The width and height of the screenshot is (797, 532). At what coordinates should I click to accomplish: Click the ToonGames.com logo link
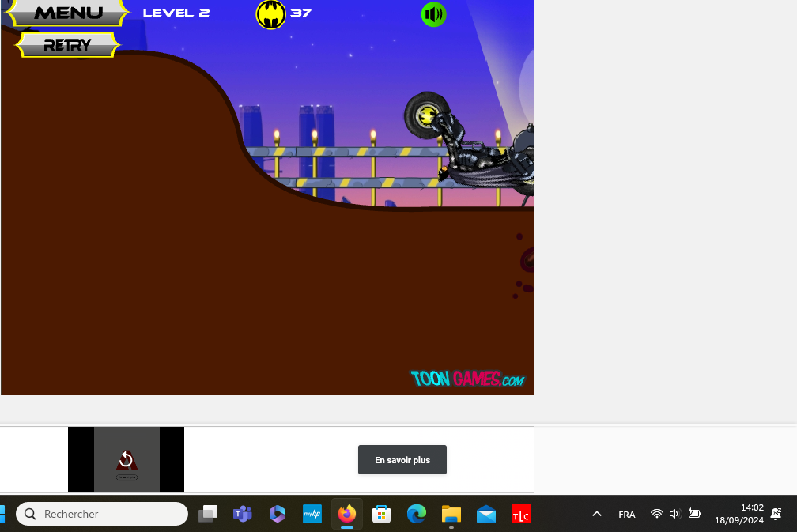coord(467,379)
